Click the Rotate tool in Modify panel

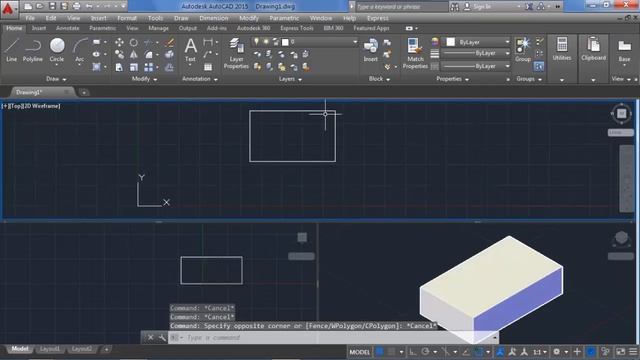(133, 42)
